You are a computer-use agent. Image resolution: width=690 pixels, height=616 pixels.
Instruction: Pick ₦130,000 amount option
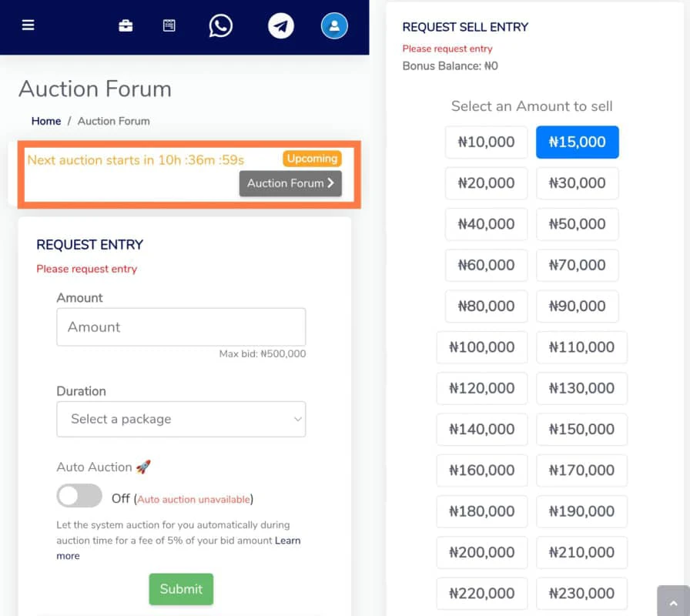click(581, 388)
